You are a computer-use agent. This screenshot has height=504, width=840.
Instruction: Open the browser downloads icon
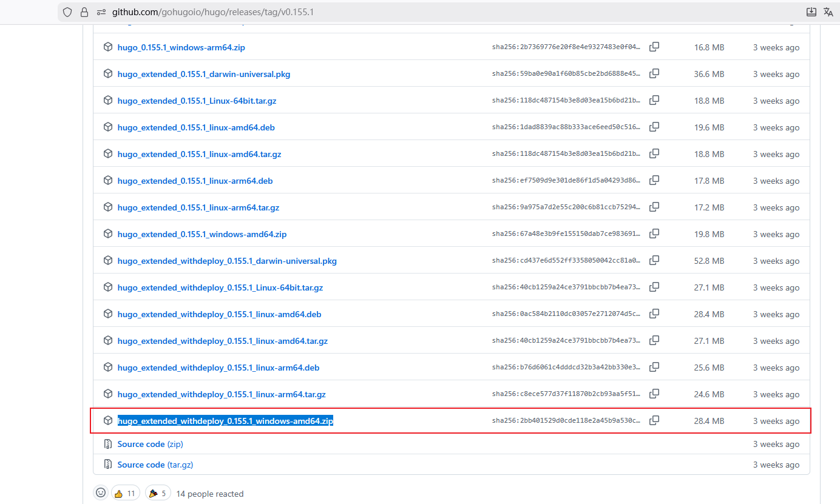pos(811,12)
